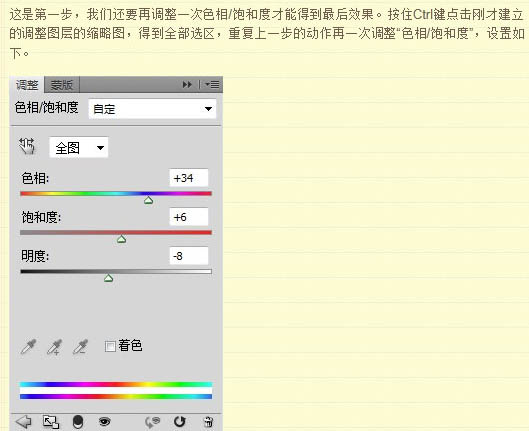Open the panel flyout menu

coord(212,84)
